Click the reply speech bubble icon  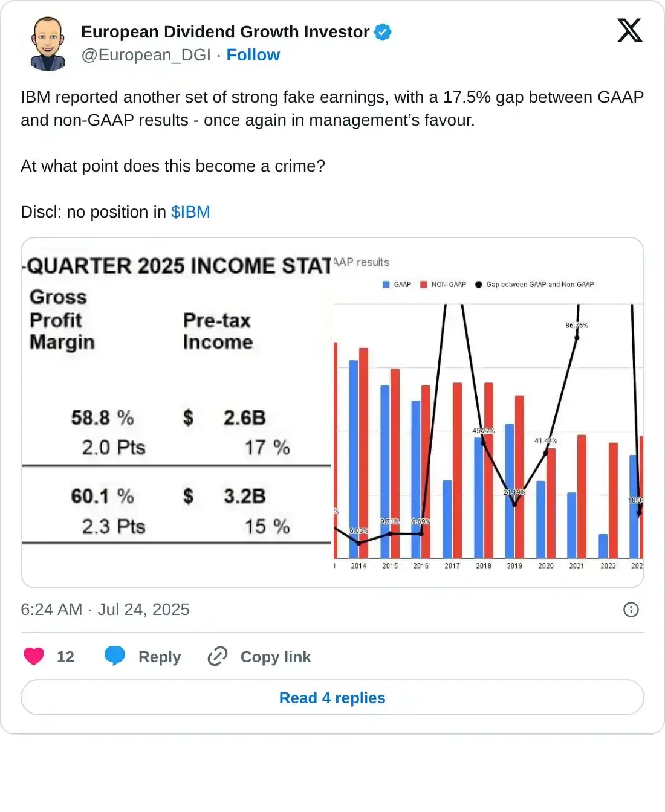click(x=114, y=656)
